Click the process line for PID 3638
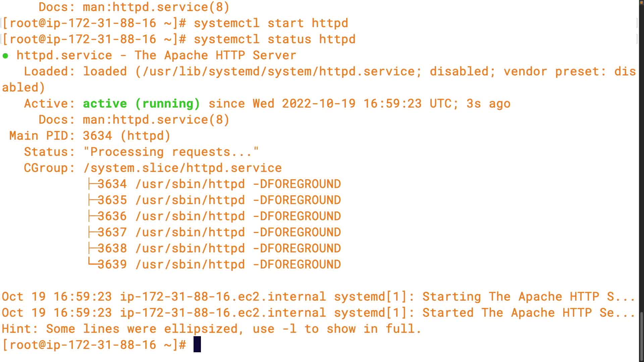 click(219, 248)
